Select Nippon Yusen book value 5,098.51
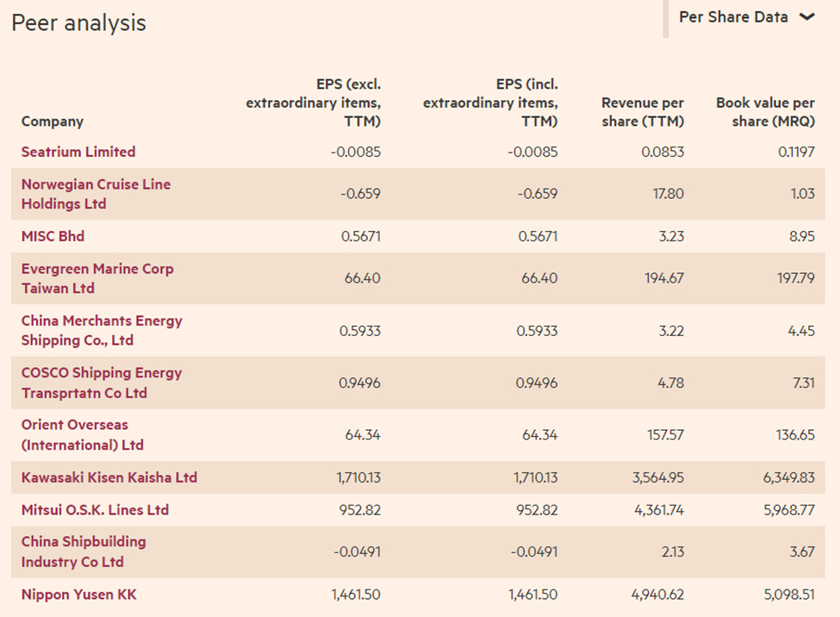The width and height of the screenshot is (840, 617). tap(789, 595)
